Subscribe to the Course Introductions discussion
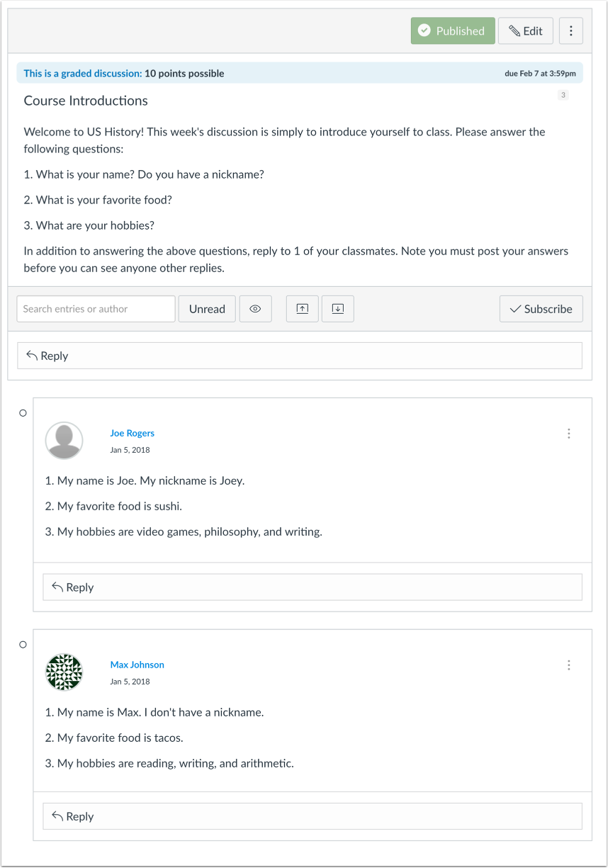Viewport: 608px width, 868px height. [x=541, y=309]
